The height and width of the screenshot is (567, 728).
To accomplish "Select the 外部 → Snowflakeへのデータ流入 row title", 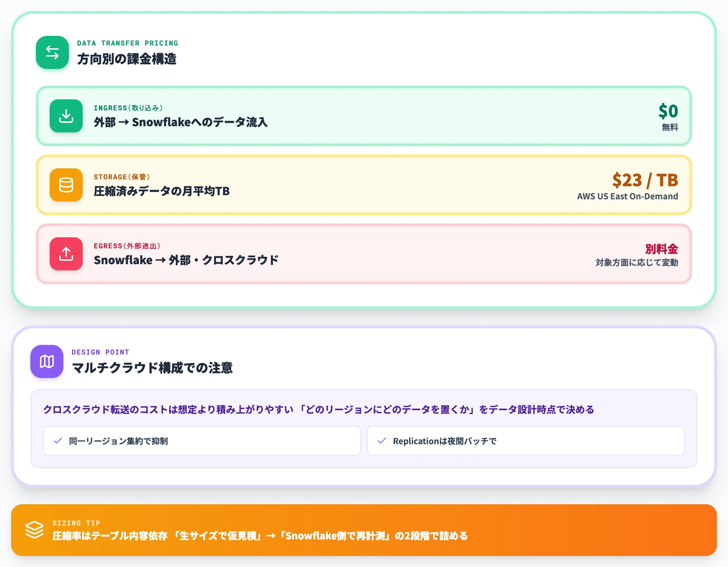I will pos(181,122).
